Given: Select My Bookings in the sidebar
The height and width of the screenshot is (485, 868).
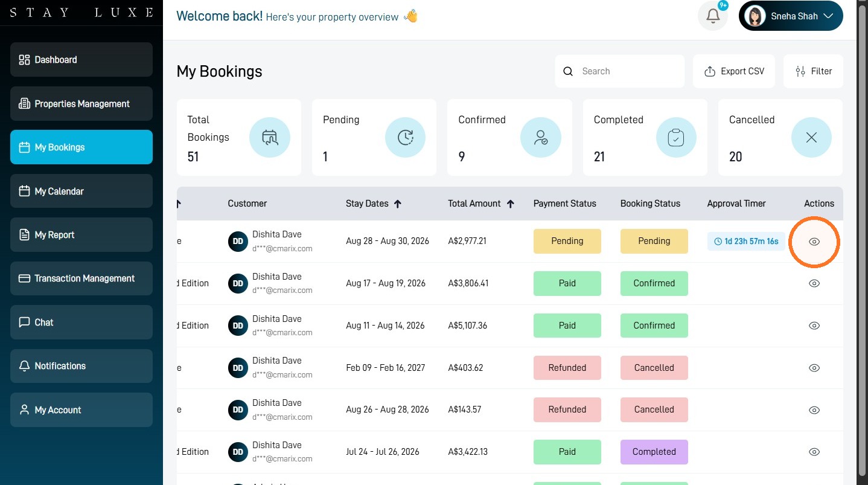Looking at the screenshot, I should [x=81, y=147].
